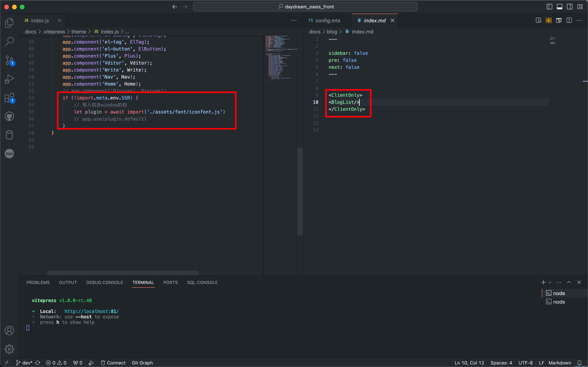Image resolution: width=588 pixels, height=367 pixels.
Task: Open the Database view in the activity bar
Action: tap(9, 135)
